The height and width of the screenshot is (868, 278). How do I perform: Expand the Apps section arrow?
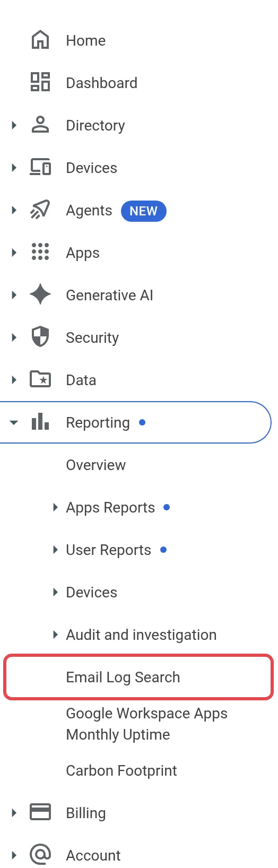14,253
